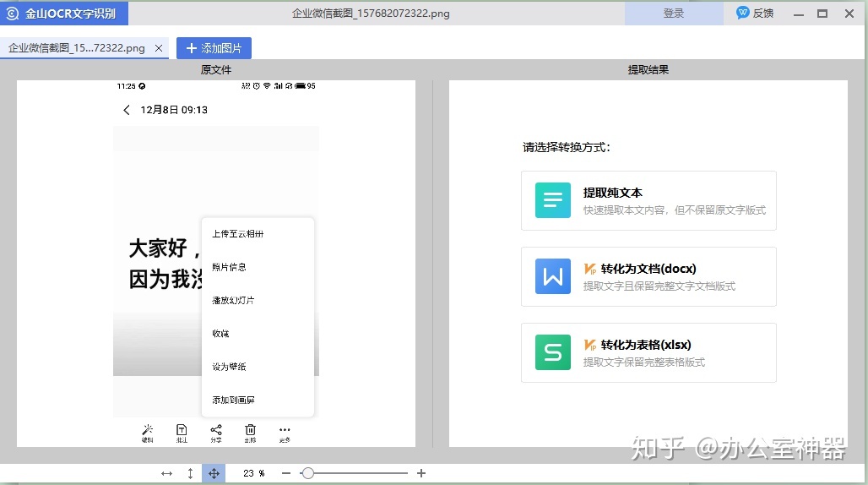Click the green text-lines icon for 提取纯文本
The height and width of the screenshot is (485, 868).
coord(552,200)
